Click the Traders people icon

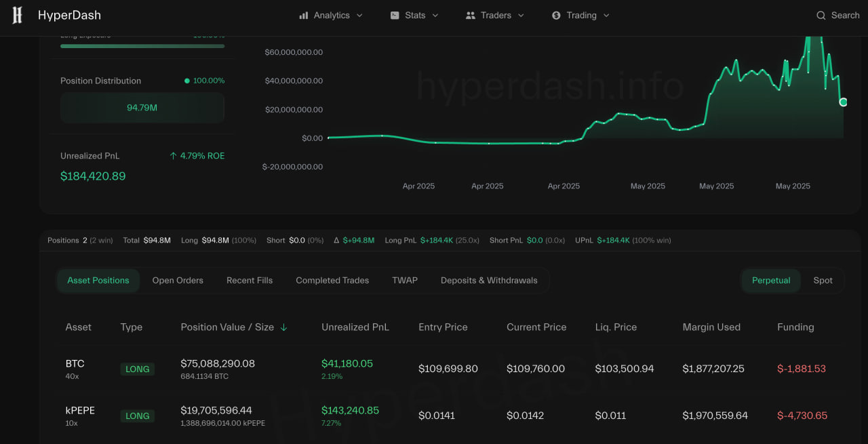pyautogui.click(x=471, y=15)
